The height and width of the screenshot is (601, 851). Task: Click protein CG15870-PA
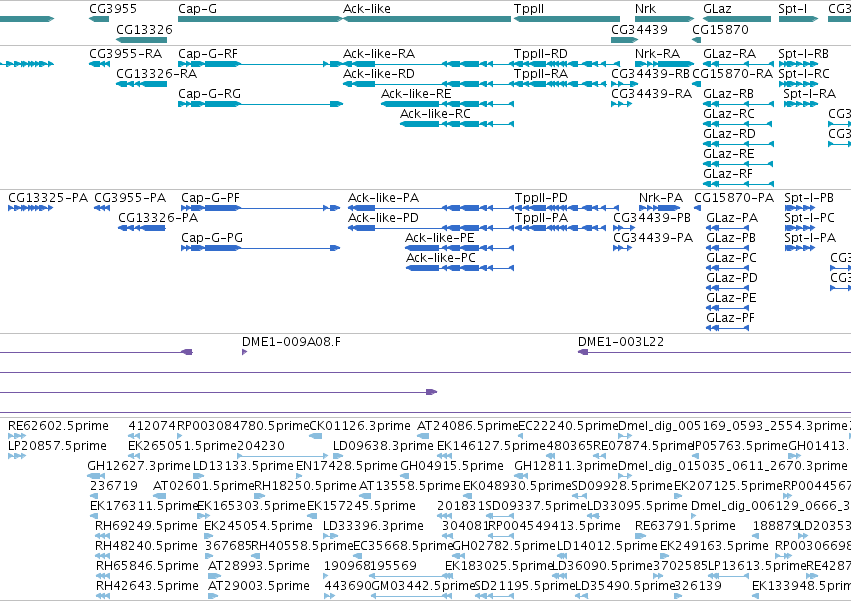pyautogui.click(x=734, y=198)
